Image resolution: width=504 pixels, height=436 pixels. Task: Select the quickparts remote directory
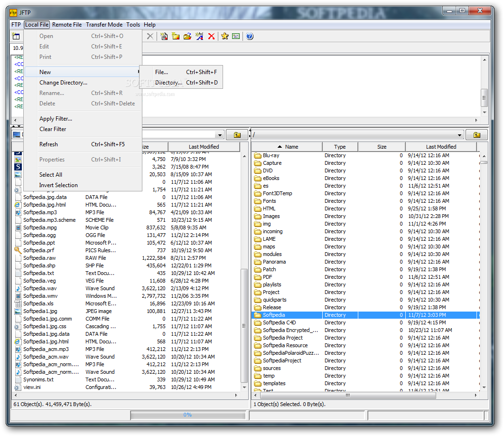365,300
